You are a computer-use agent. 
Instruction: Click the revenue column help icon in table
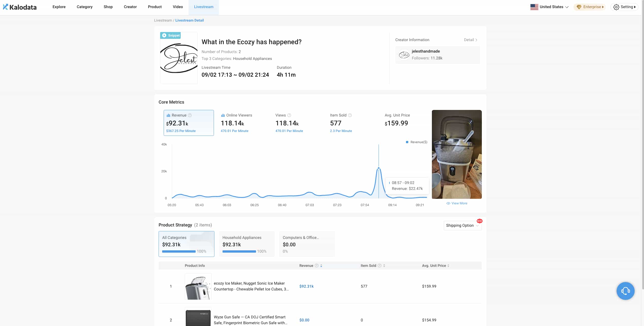pos(316,266)
